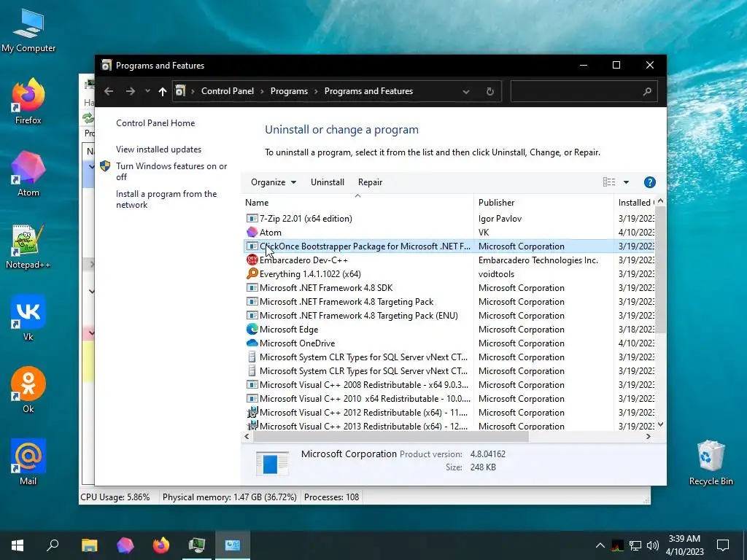Image resolution: width=747 pixels, height=560 pixels.
Task: Launch Firefox from the desktop shortcut
Action: pos(28,101)
